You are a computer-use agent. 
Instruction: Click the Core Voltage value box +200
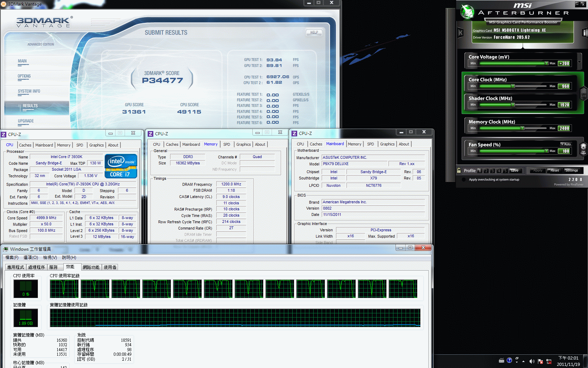click(564, 63)
